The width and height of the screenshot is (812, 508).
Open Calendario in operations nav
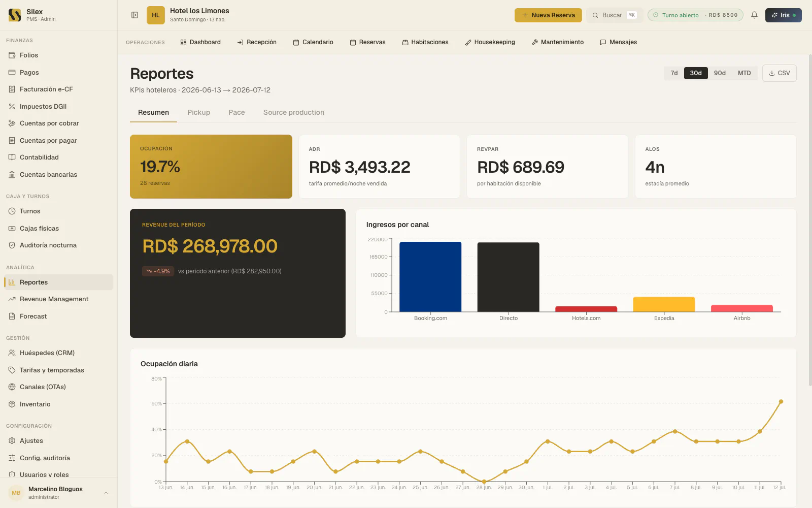[313, 42]
